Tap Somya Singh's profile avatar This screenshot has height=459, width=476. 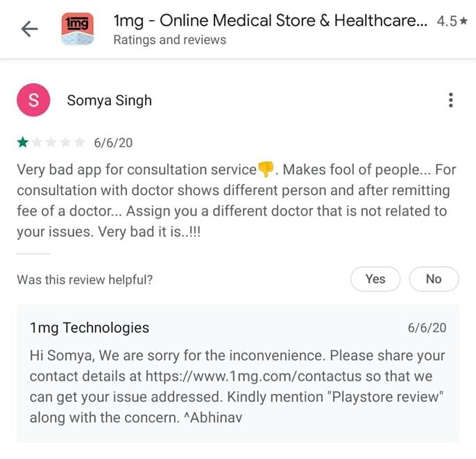pos(33,101)
